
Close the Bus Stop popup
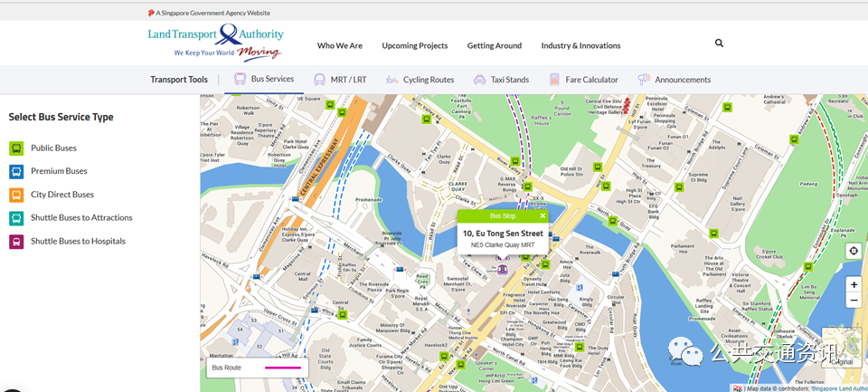(x=542, y=215)
